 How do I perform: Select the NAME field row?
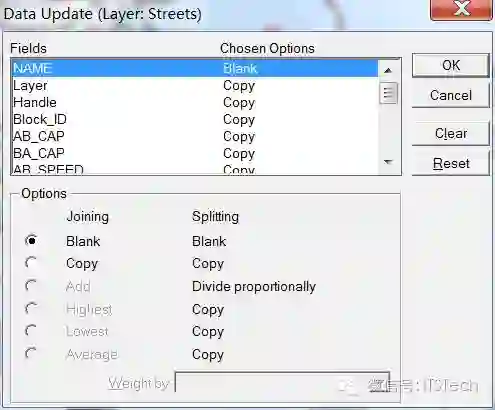(x=195, y=68)
